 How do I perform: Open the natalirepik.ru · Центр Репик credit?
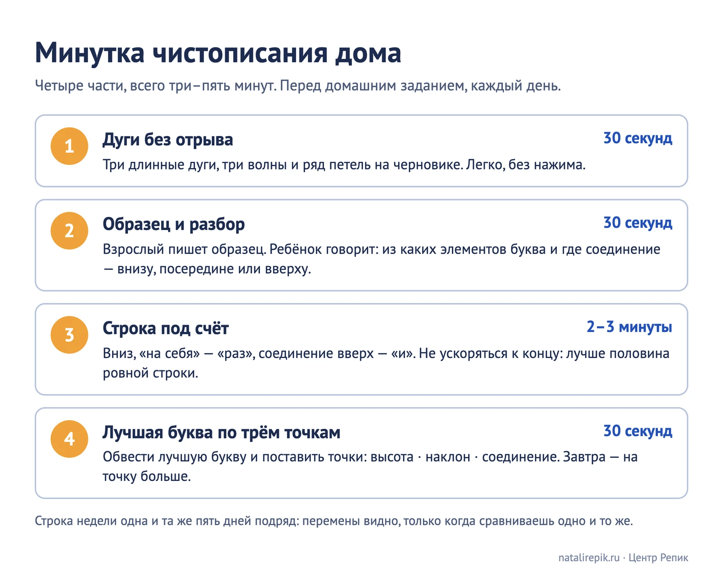(623, 558)
